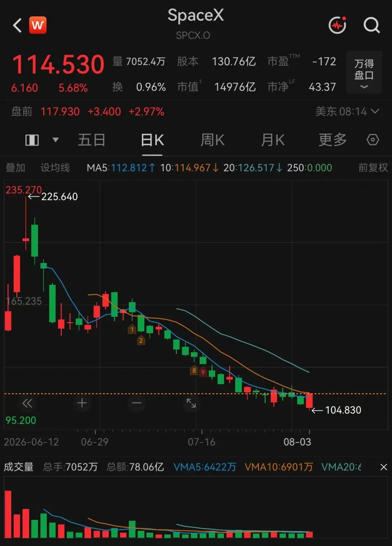Open the red W Wind app logo
The image size is (392, 546).
point(38,25)
